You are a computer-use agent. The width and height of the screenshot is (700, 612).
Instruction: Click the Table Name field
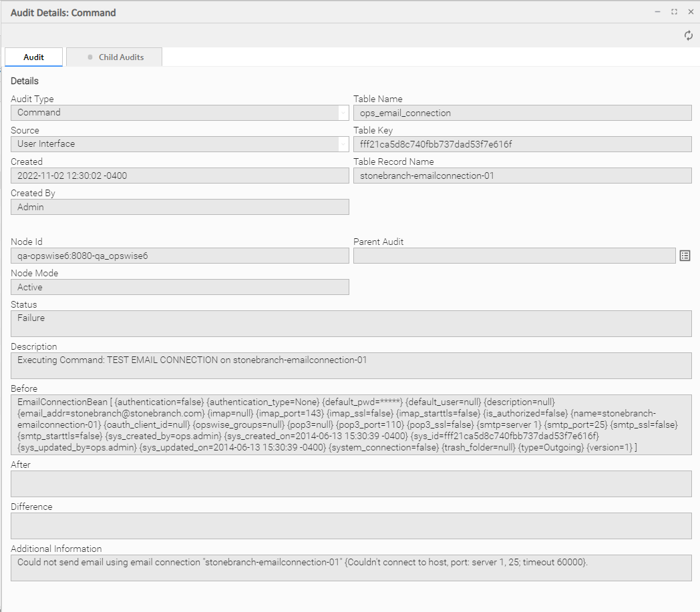click(522, 113)
